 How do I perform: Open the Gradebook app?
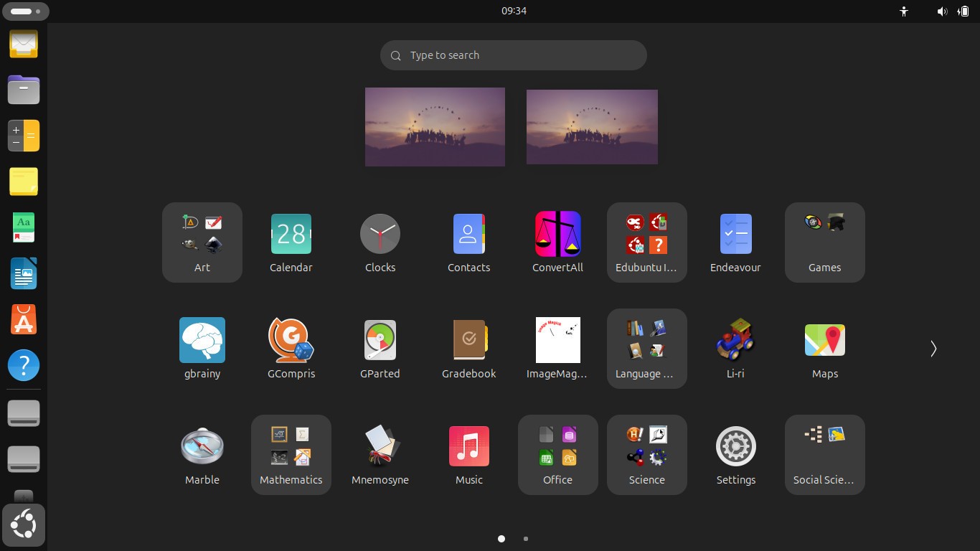point(468,348)
